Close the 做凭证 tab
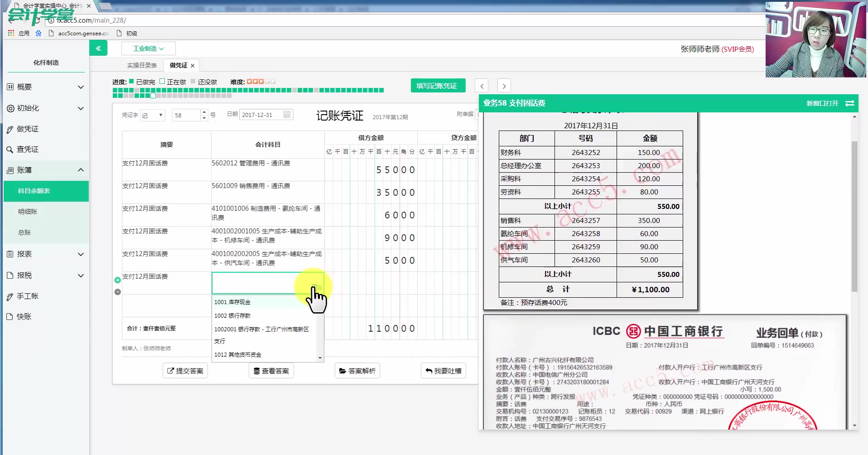The width and height of the screenshot is (868, 455). (x=193, y=66)
